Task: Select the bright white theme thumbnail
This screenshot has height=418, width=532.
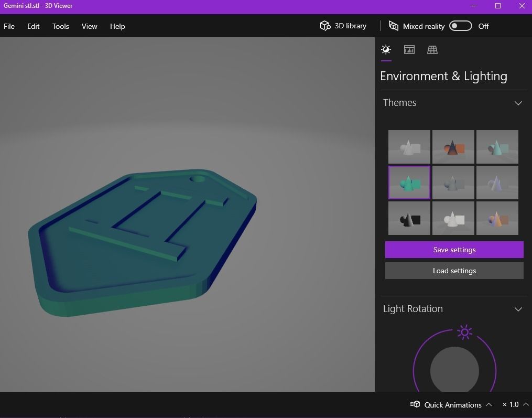Action: (453, 218)
